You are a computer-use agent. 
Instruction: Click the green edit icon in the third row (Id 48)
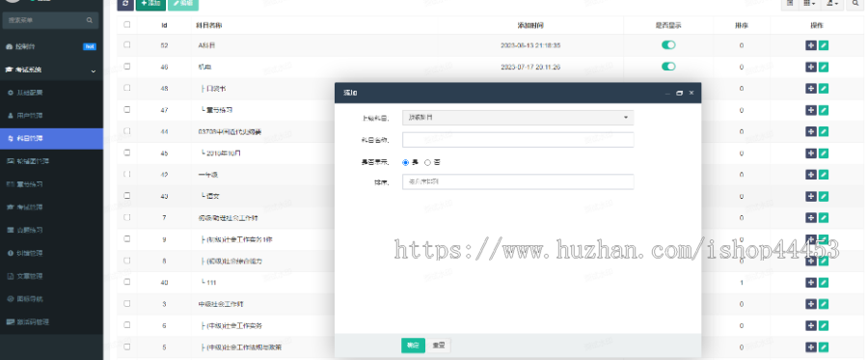coord(824,89)
